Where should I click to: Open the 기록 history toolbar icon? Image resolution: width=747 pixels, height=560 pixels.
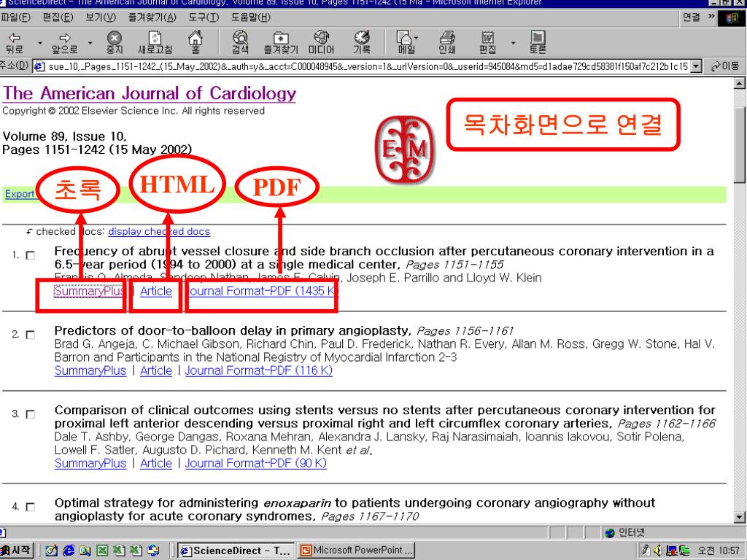tap(362, 43)
